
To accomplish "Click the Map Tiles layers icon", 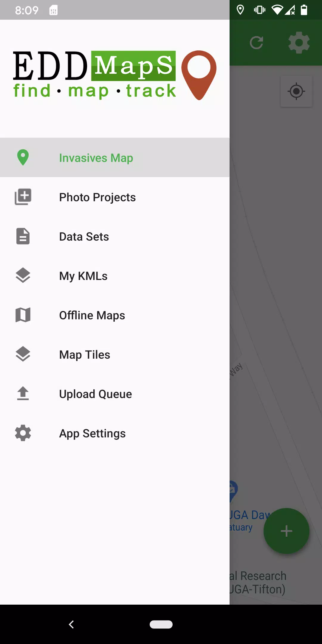I will tap(23, 354).
